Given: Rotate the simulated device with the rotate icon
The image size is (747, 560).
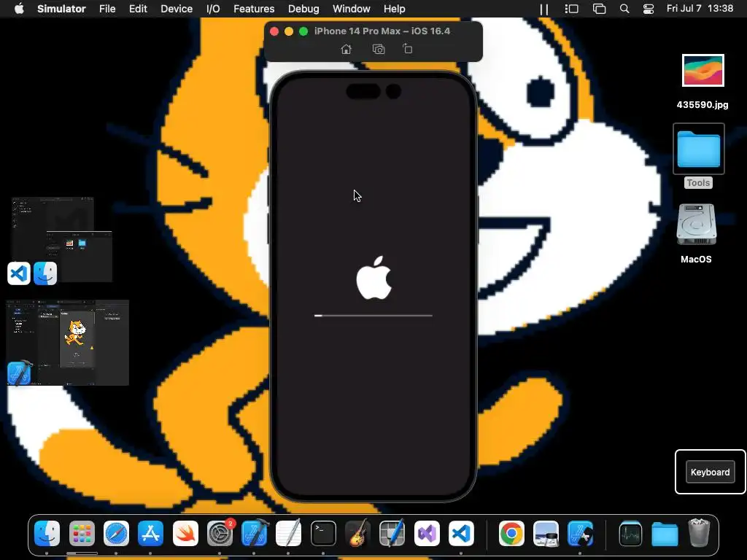Looking at the screenshot, I should [408, 49].
